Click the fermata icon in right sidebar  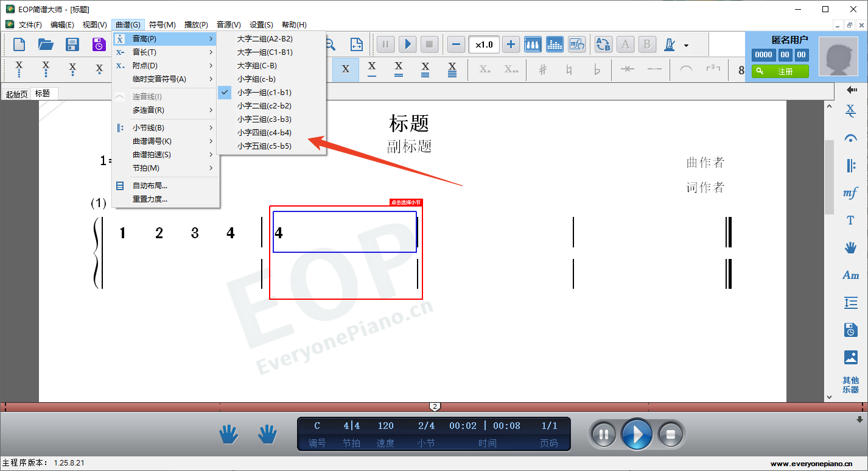tap(850, 138)
